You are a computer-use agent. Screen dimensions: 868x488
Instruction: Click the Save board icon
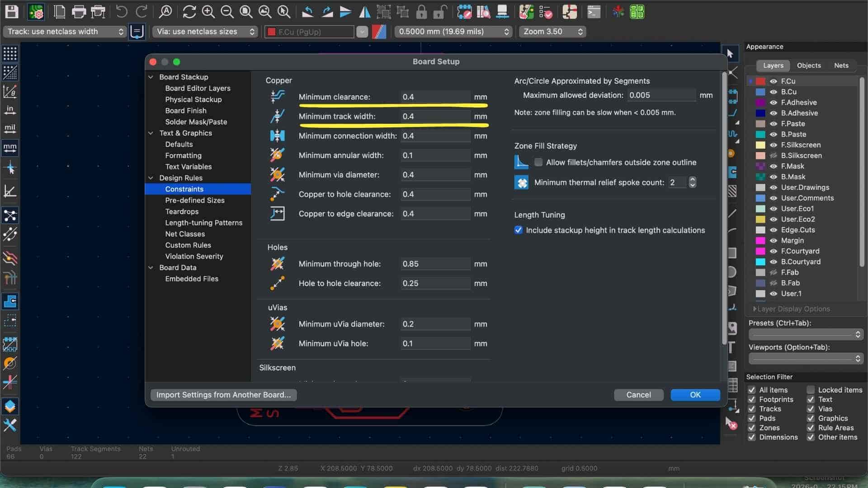point(11,12)
